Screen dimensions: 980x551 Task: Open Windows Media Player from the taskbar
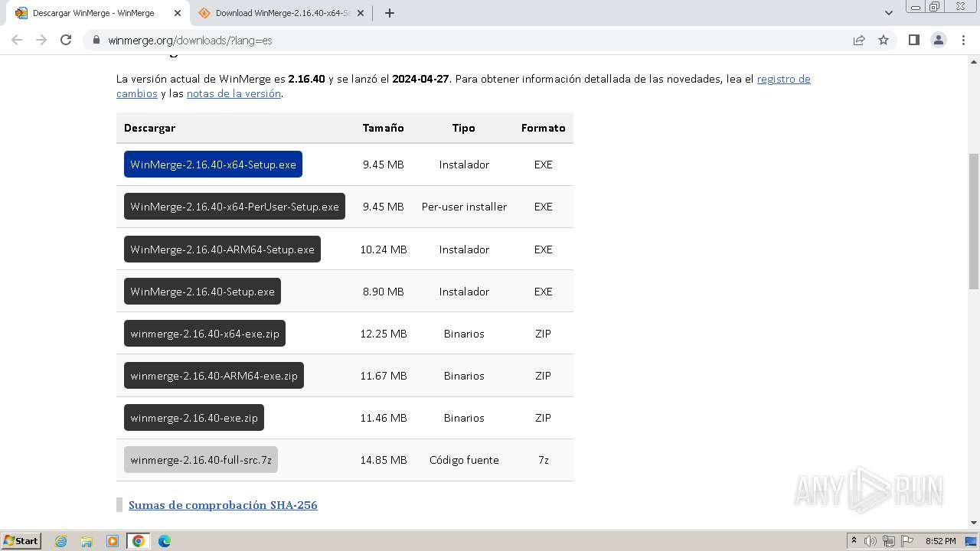[x=113, y=541]
